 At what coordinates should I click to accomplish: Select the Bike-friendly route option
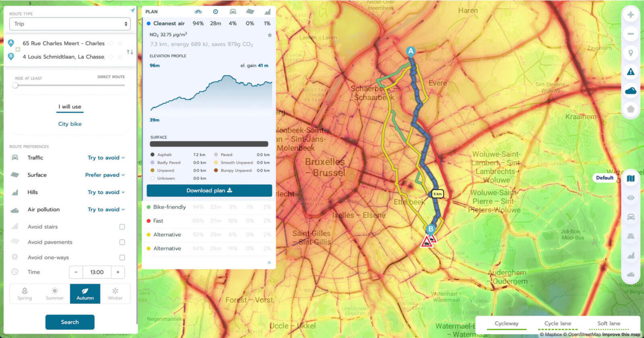coord(169,207)
